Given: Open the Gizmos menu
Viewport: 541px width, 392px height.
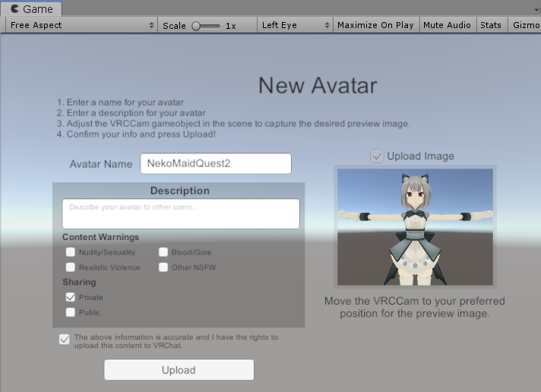Looking at the screenshot, I should coord(525,25).
